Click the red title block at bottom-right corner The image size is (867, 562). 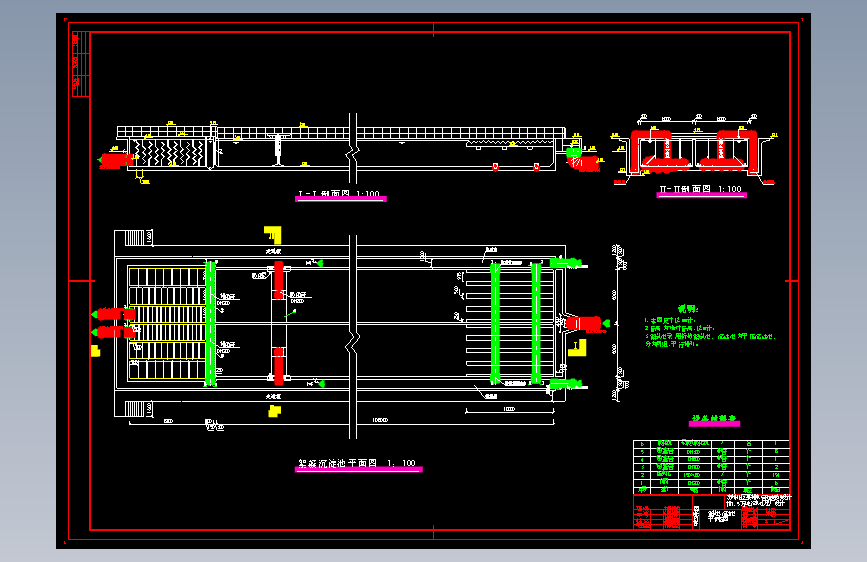click(x=712, y=512)
